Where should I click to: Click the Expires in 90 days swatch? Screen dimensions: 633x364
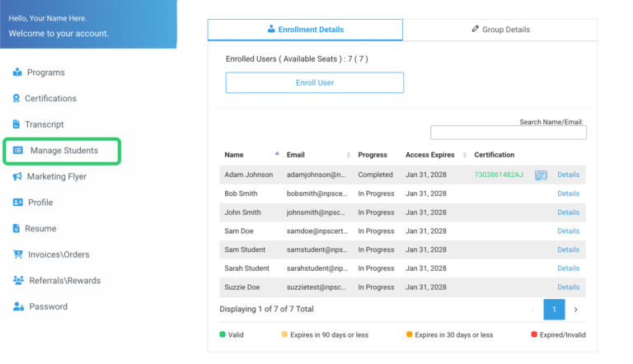coord(284,334)
